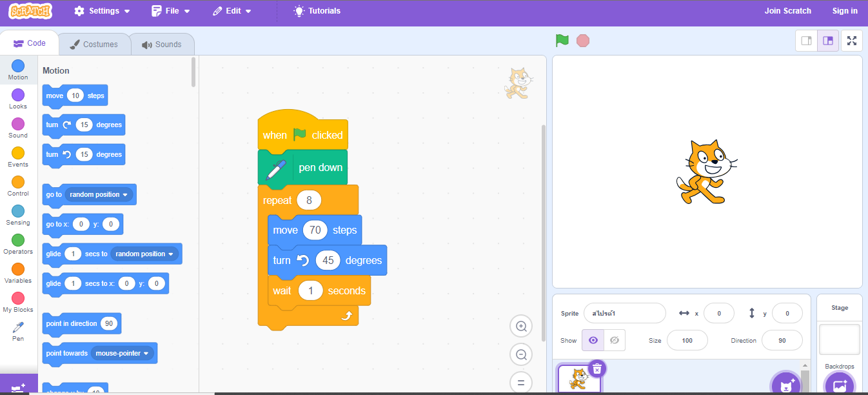Select the Pen block category

point(18,330)
